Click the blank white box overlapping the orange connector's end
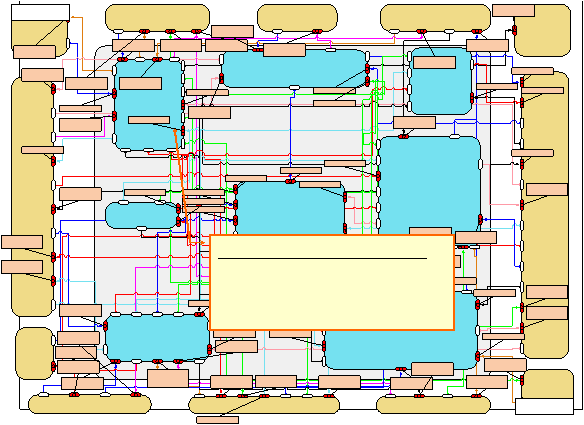This screenshot has height=425, width=584. pyautogui.click(x=544, y=406)
